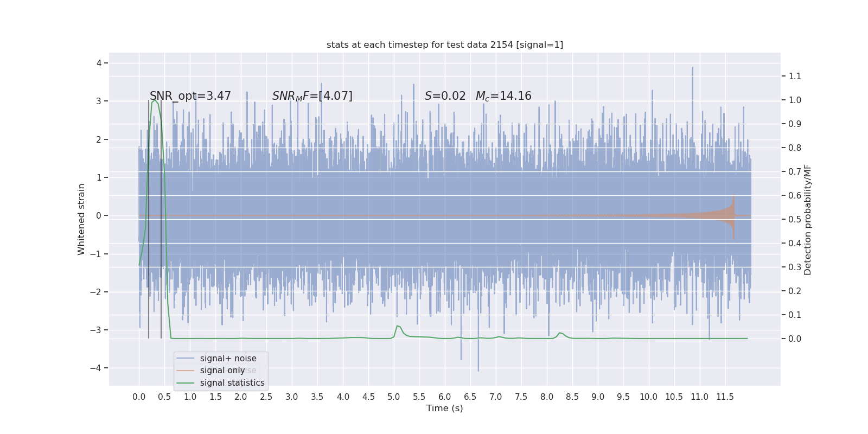
Task: Click the SNR_MF=[4.07] annotation
Action: [x=312, y=96]
